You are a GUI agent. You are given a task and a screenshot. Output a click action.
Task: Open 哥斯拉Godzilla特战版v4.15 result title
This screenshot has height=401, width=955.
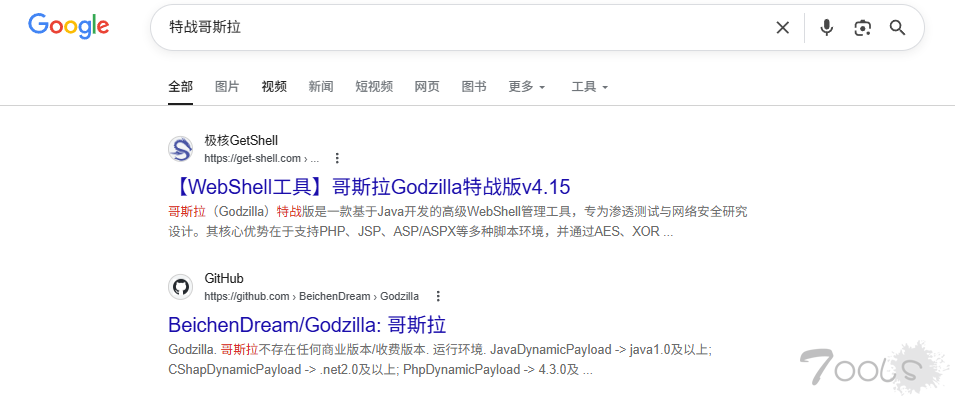point(369,186)
